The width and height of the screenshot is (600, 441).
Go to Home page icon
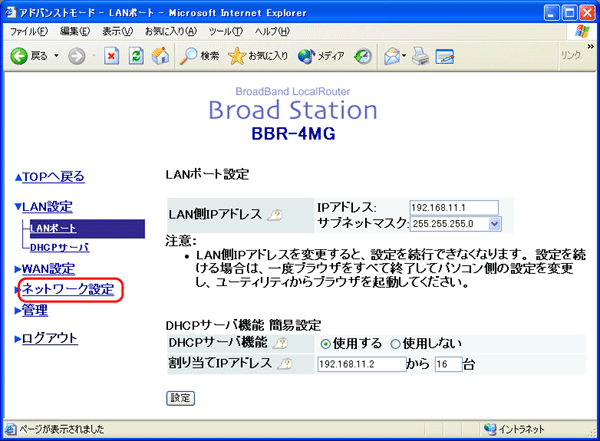pos(160,56)
